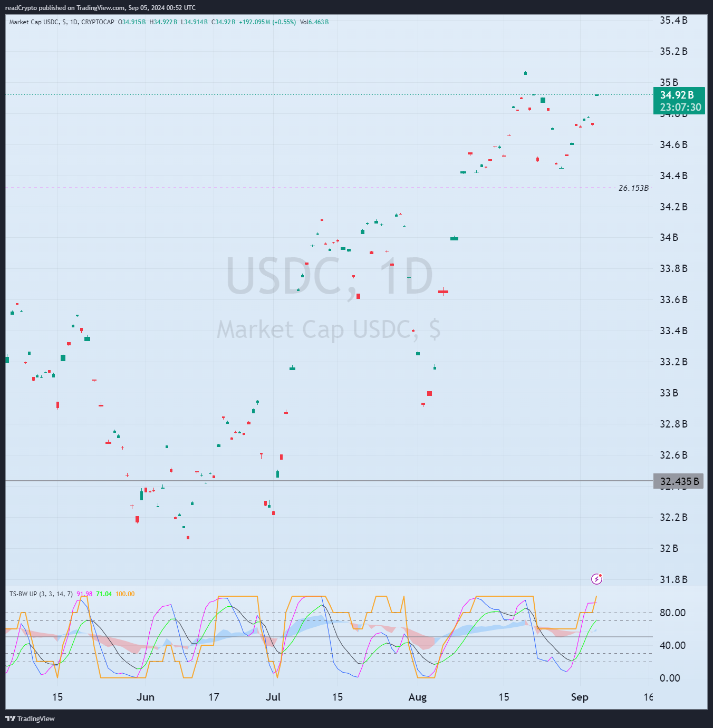Click the 33.6 B price axis label
713x728 pixels.
click(x=673, y=300)
